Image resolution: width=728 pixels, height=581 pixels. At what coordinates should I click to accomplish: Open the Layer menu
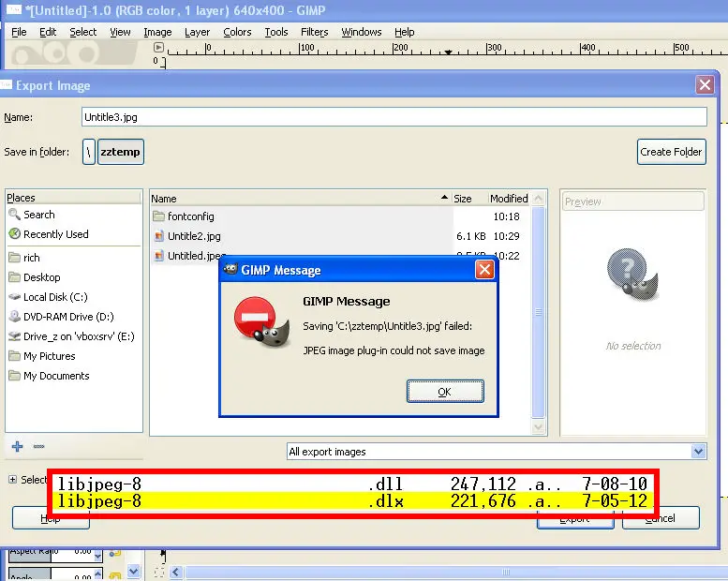click(198, 32)
